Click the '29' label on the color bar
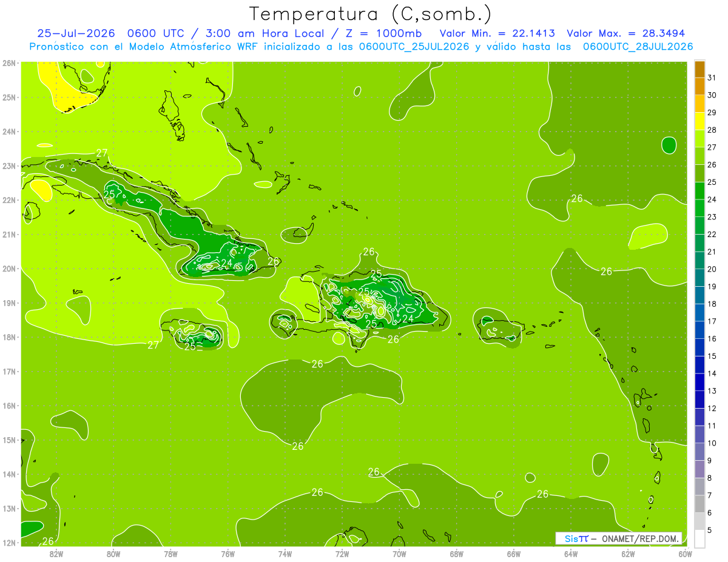Viewport: 728px width, 562px height. 712,113
